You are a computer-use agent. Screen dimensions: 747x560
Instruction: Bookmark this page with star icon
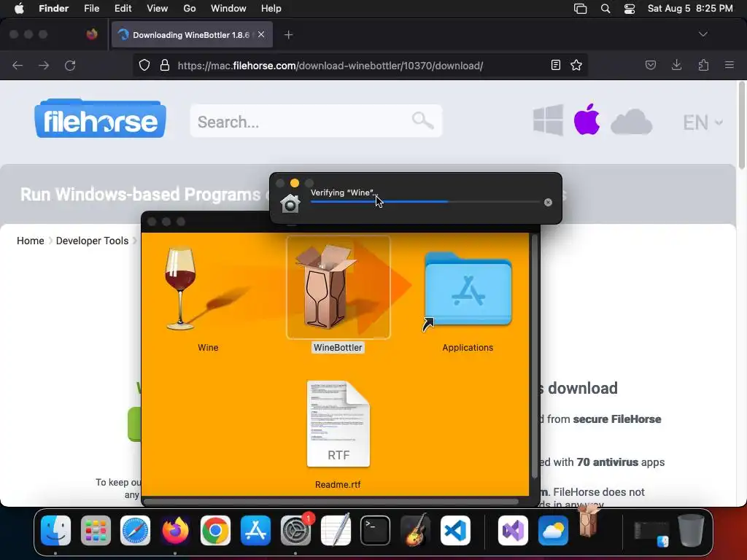(576, 65)
